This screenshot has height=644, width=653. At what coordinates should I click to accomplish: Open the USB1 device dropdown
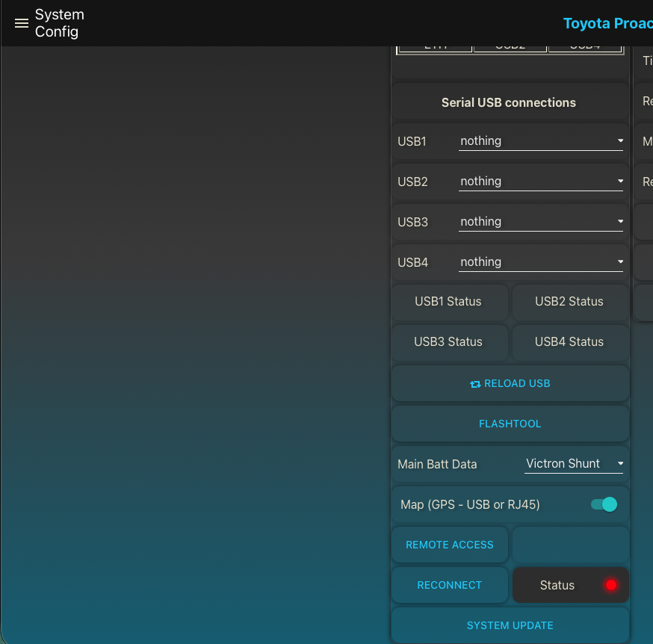(x=540, y=141)
